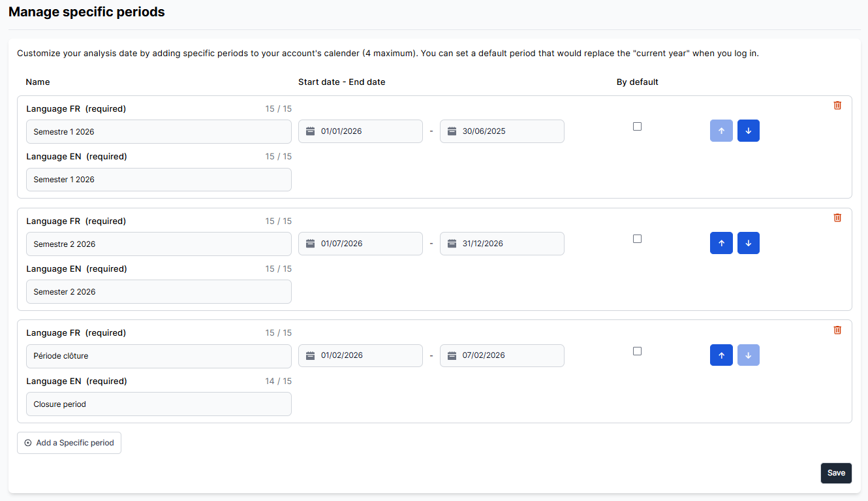
Task: Click the English name field Closure period
Action: coord(159,404)
